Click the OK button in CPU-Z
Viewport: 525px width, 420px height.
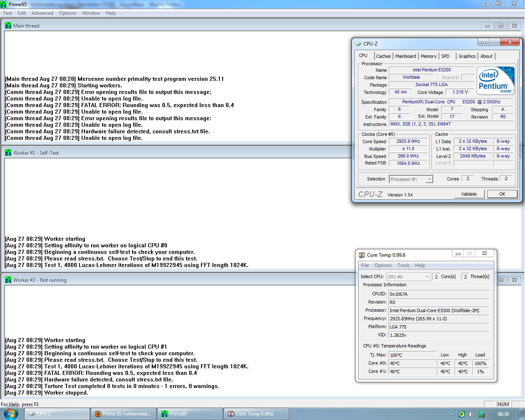[x=502, y=194]
